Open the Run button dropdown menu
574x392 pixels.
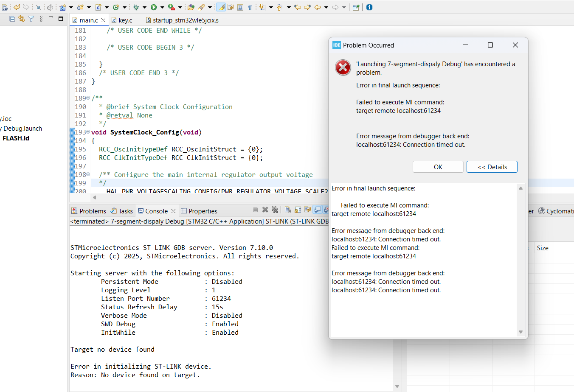(161, 7)
